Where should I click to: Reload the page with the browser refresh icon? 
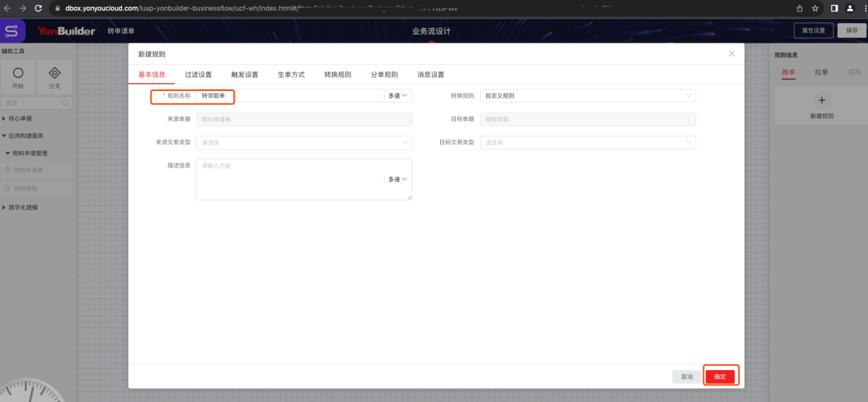tap(38, 8)
